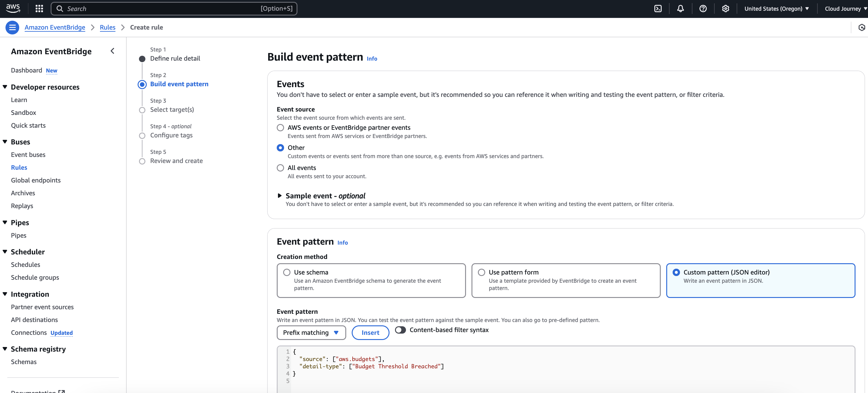Open Replays in the sidebar
Image resolution: width=868 pixels, height=393 pixels.
click(22, 206)
